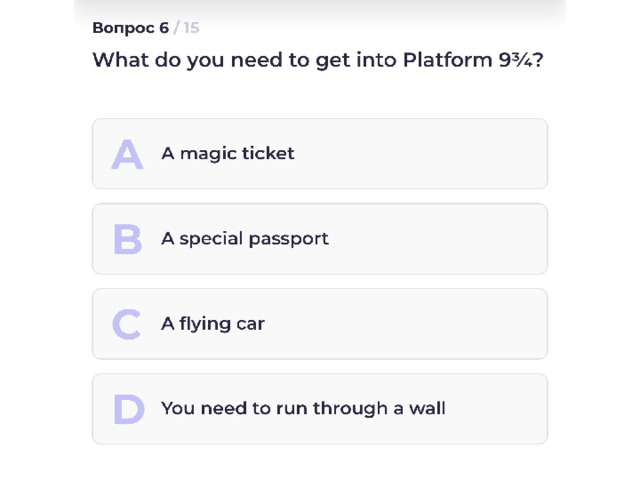Click the 'Вопрос 6' question counter label
Screen dimensions: 640x480
(131, 28)
